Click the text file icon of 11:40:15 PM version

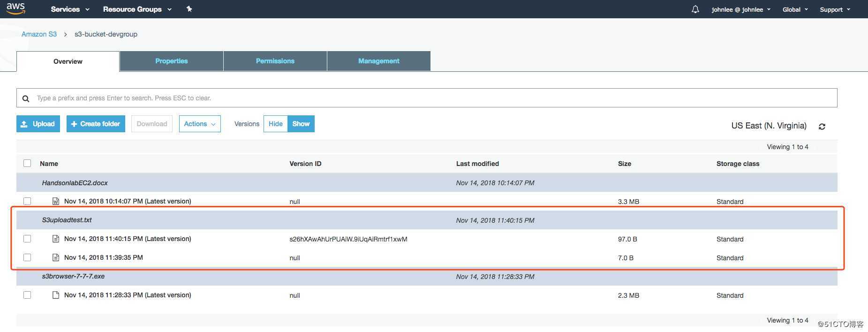[56, 239]
